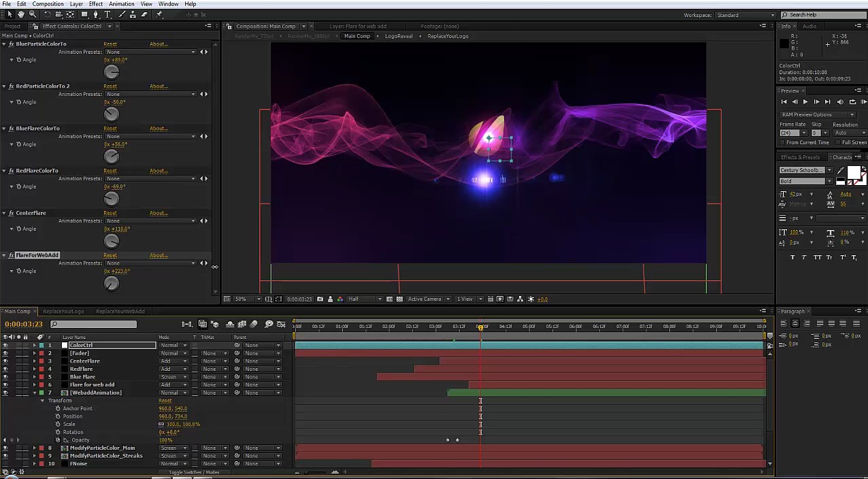
Task: Select the Pen tool
Action: pyautogui.click(x=97, y=14)
